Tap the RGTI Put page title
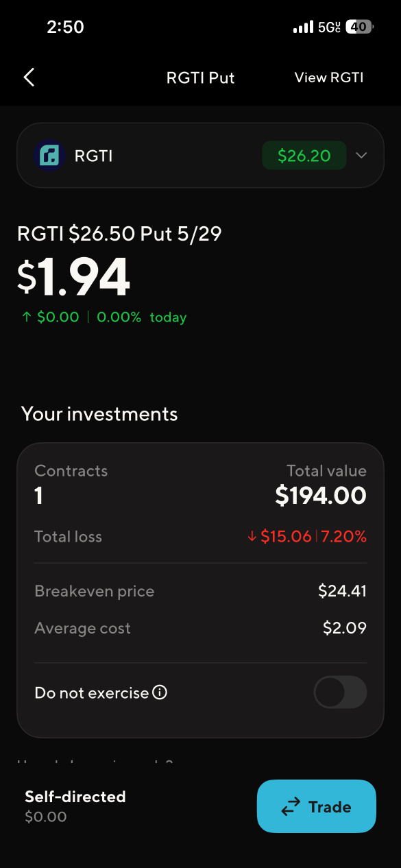401x868 pixels. (201, 77)
